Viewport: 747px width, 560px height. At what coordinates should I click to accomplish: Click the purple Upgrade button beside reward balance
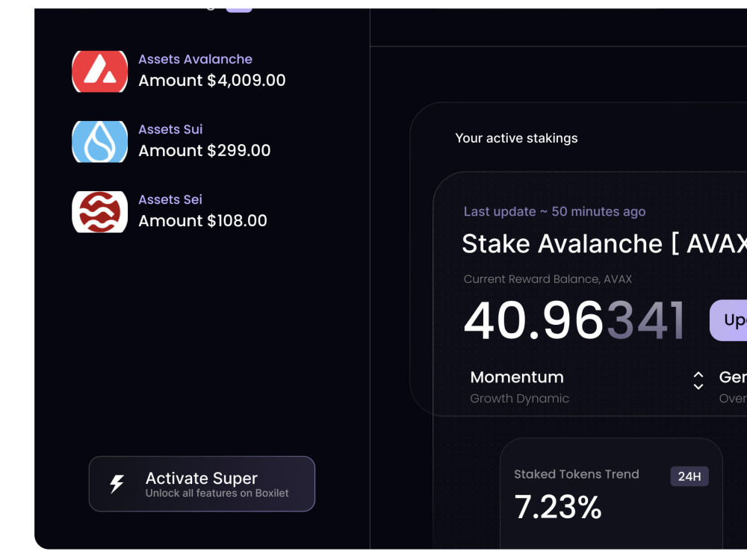pyautogui.click(x=728, y=320)
